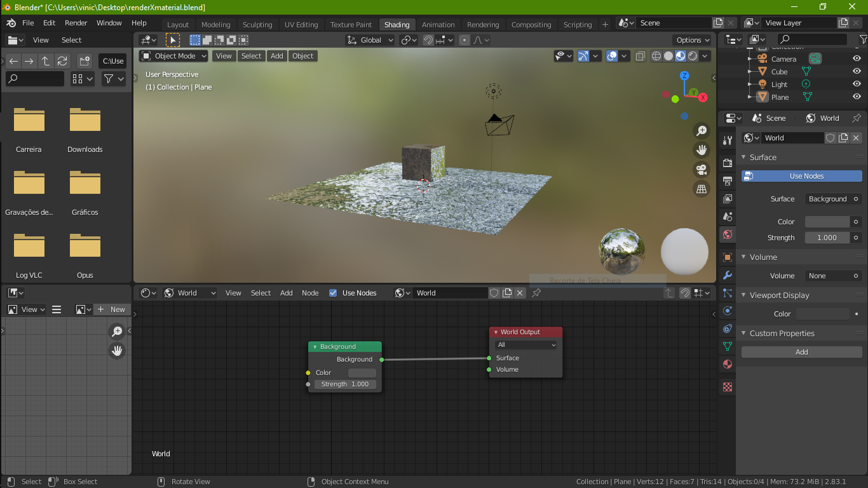Open the Object Constraints tab
The image size is (868, 488).
728,329
